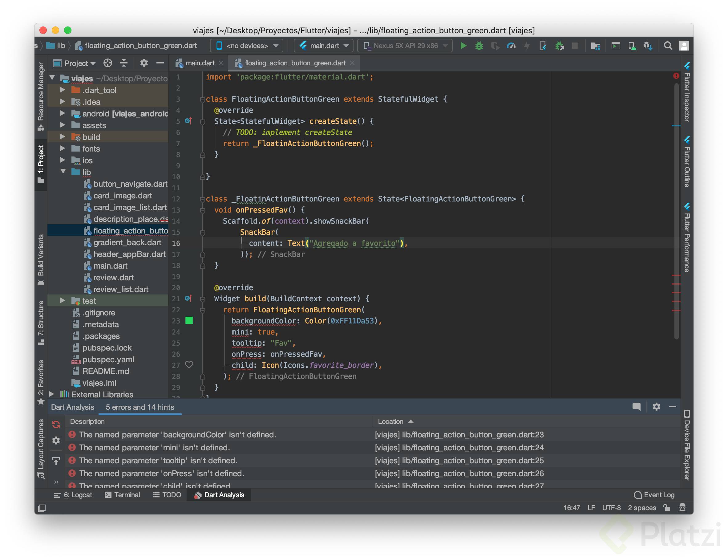Collapse the lib folder
728x560 pixels.
point(63,172)
